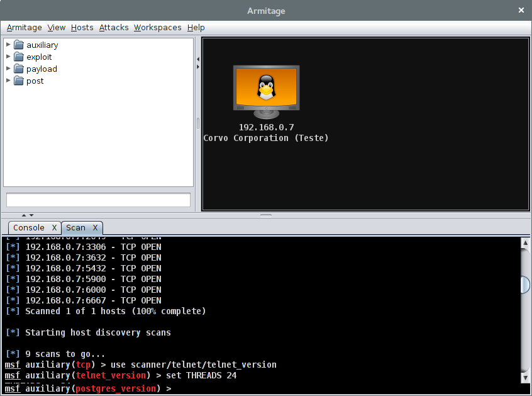Click the post folder icon
This screenshot has width=532, height=396.
(19, 81)
